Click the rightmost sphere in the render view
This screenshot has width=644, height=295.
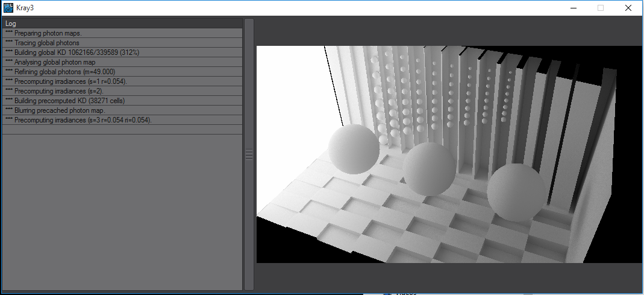coord(516,192)
